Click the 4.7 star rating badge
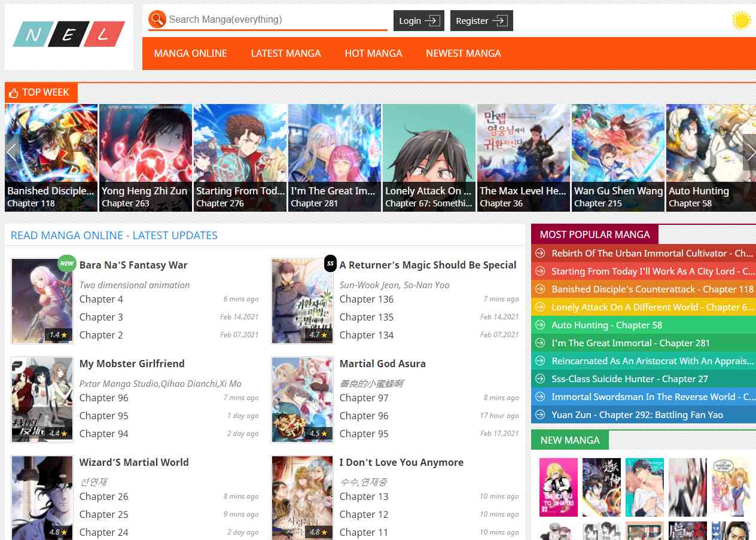Screen dimensions: 756x540 319,335
